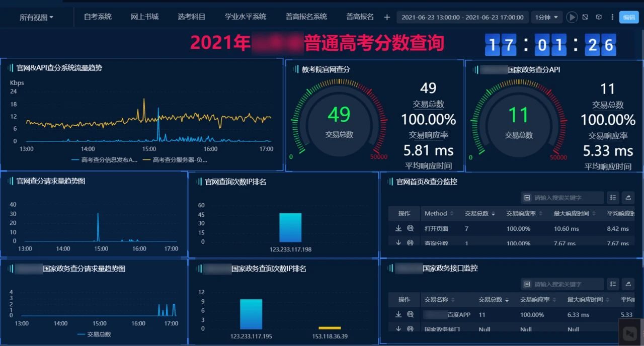Screen dimensions: 644x346
Task: Expand the 所有视图 dropdown
Action: tap(36, 17)
